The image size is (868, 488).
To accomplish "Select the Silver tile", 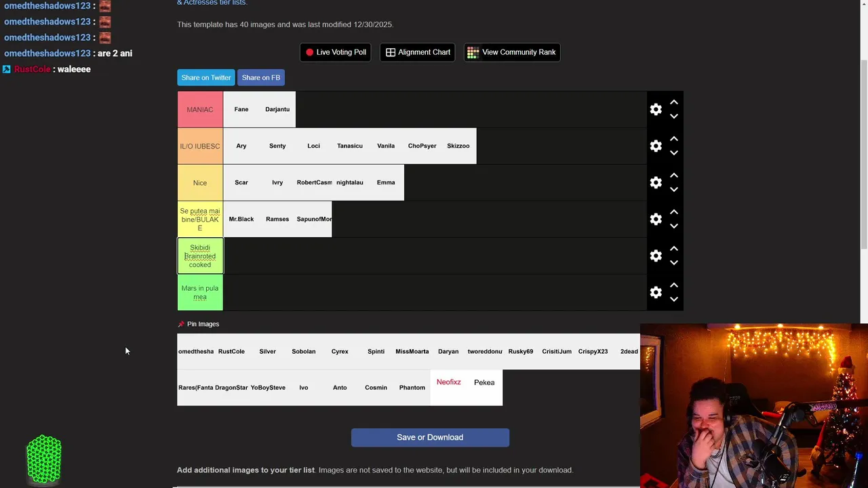I will (x=268, y=351).
